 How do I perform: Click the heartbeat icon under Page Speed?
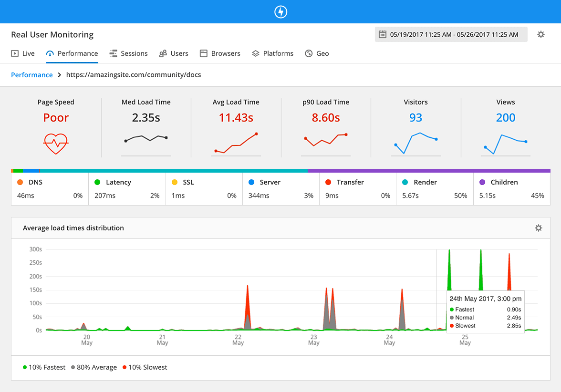[x=56, y=144]
